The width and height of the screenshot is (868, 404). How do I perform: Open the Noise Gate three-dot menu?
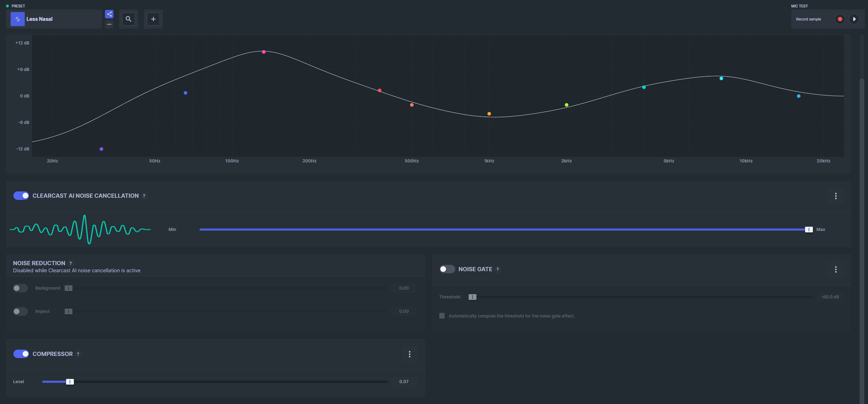tap(835, 269)
